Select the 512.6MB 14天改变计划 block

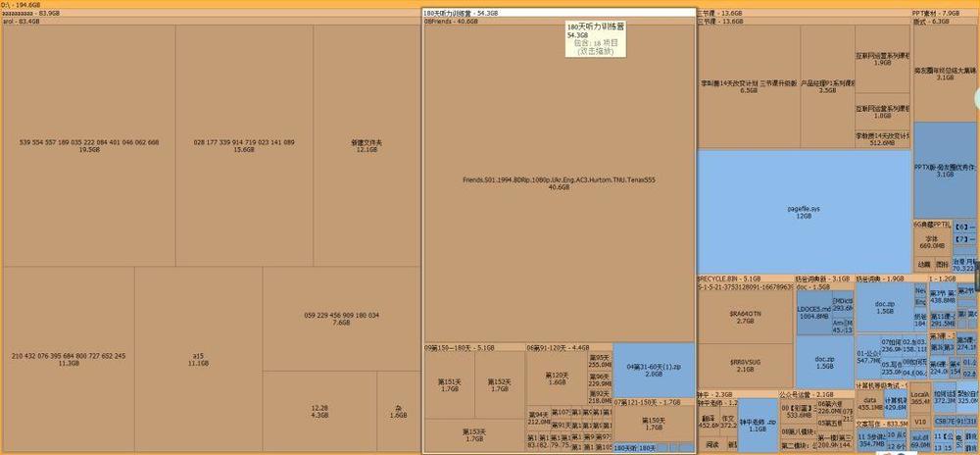click(x=883, y=138)
